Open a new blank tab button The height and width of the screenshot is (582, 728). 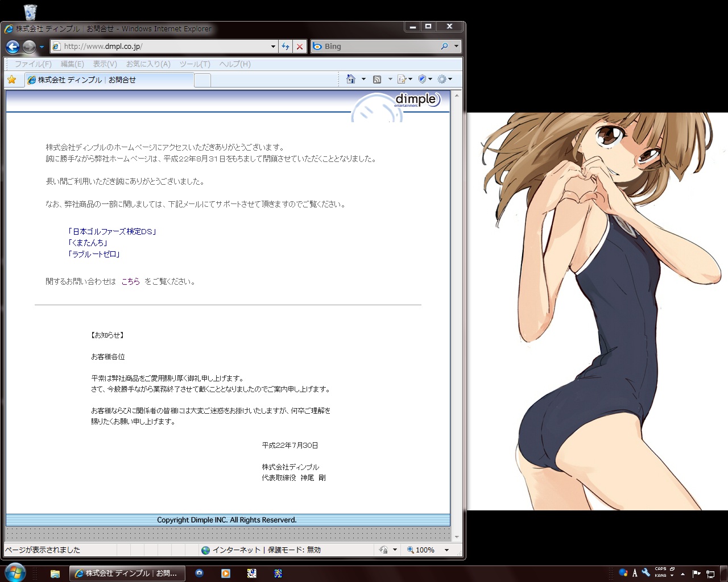(202, 80)
